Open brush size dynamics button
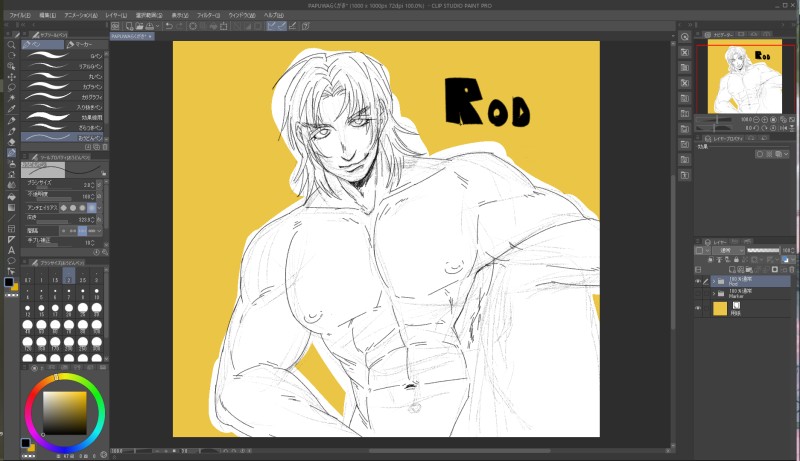800x461 pixels. pyautogui.click(x=99, y=185)
